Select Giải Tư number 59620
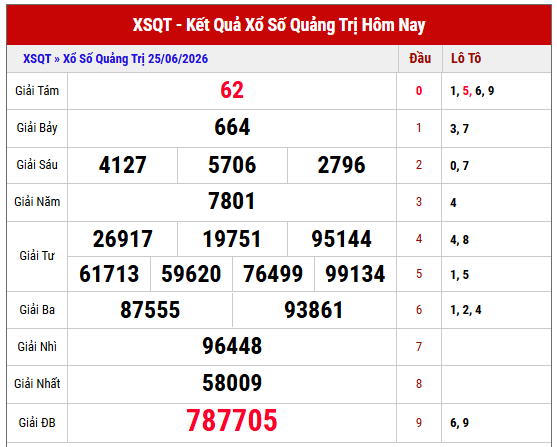Screen dimensions: 557x447 click(x=191, y=274)
